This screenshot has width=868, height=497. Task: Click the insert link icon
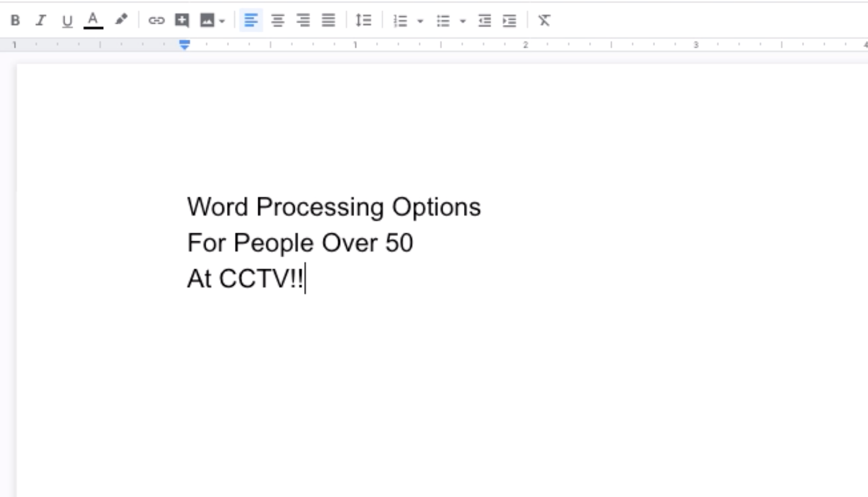(x=157, y=21)
